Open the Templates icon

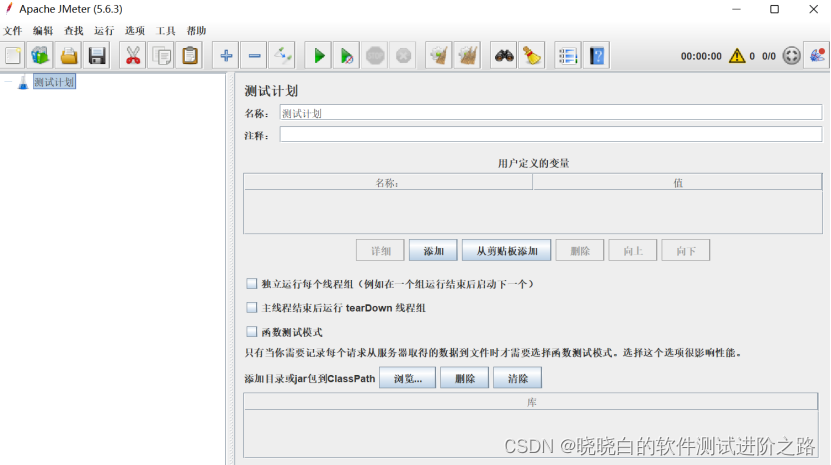pyautogui.click(x=40, y=56)
